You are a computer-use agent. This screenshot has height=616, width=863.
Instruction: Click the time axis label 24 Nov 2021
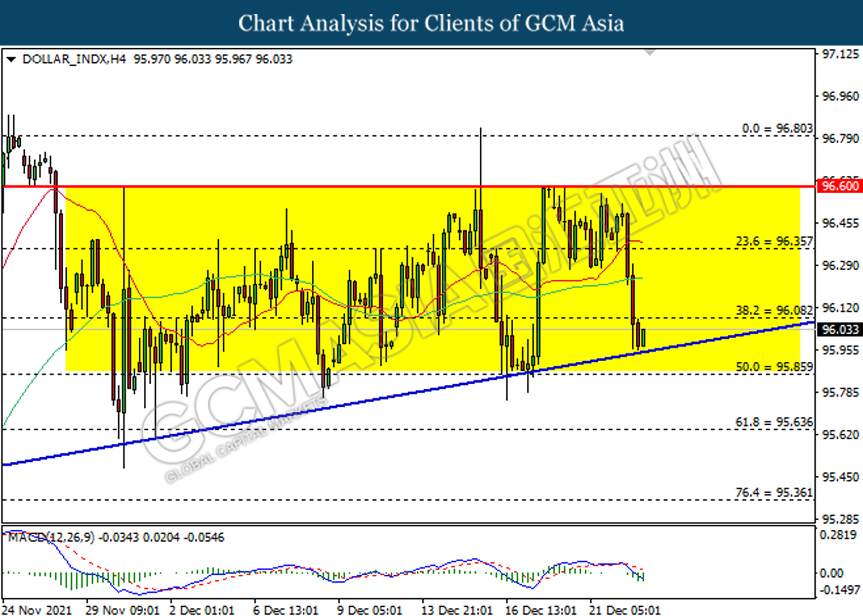point(37,610)
